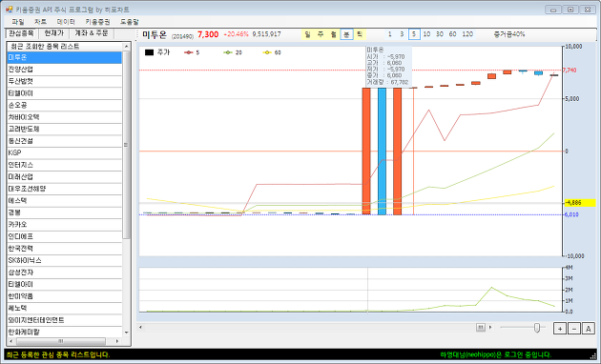Choose the 3 minute interval button
This screenshot has height=364, width=601.
click(402, 34)
